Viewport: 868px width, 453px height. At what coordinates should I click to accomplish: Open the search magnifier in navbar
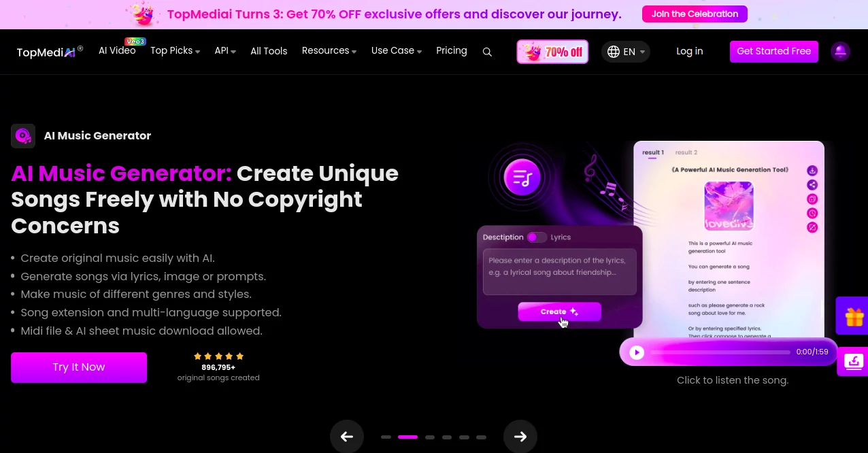point(487,52)
